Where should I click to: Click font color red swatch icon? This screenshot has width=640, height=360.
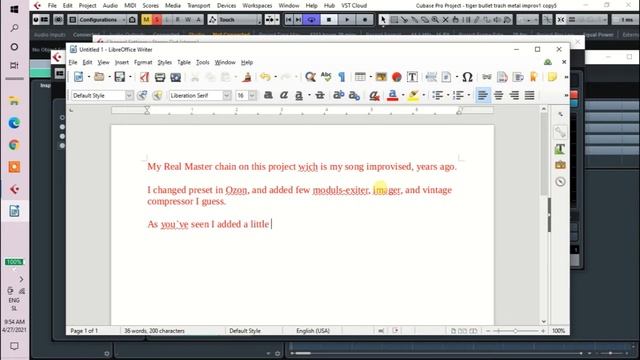tap(392, 96)
